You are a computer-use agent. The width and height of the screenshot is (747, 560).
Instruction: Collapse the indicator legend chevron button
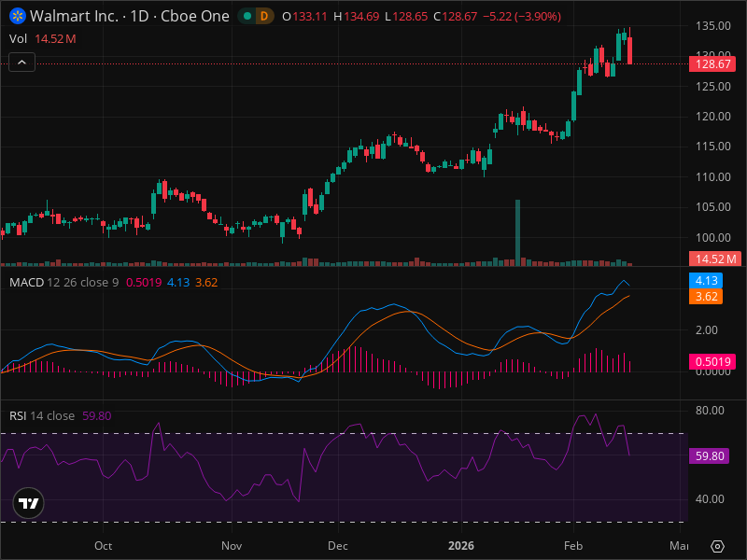21,63
